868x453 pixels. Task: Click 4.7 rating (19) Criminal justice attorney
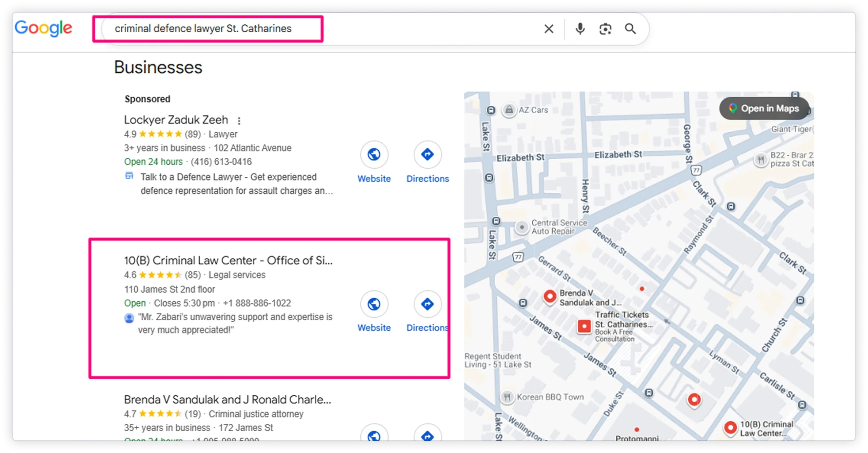tap(214, 414)
